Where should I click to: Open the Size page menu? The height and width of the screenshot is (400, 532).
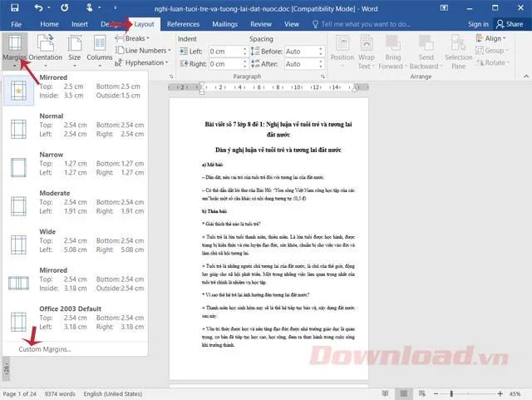coord(74,50)
